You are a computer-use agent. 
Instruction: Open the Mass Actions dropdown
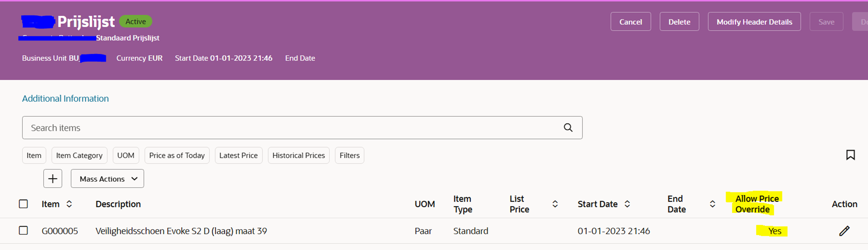107,178
